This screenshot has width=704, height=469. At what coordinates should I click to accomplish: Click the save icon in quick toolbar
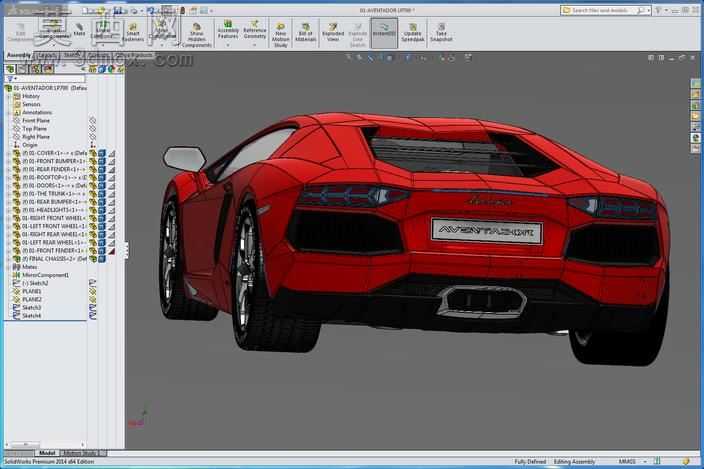pyautogui.click(x=118, y=10)
